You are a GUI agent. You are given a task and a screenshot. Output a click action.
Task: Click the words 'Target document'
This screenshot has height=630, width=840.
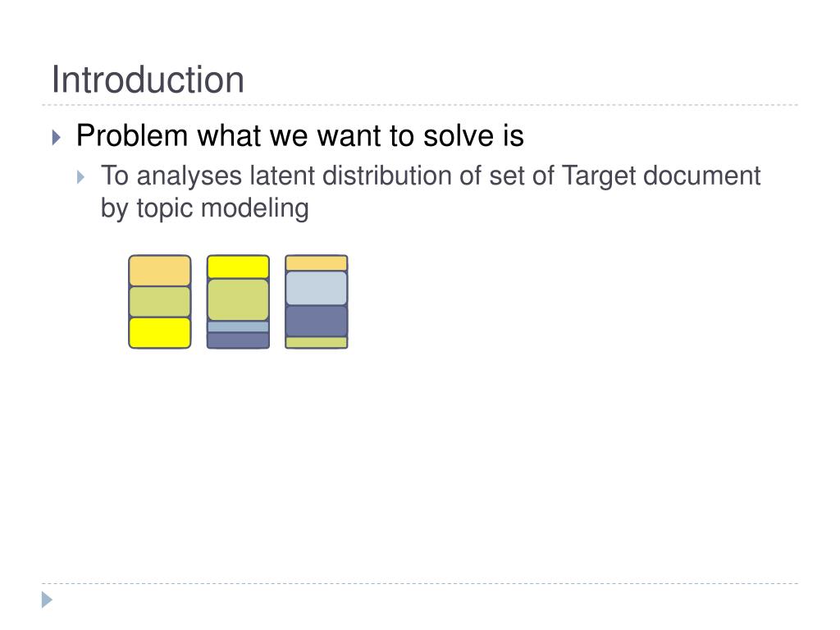[661, 176]
